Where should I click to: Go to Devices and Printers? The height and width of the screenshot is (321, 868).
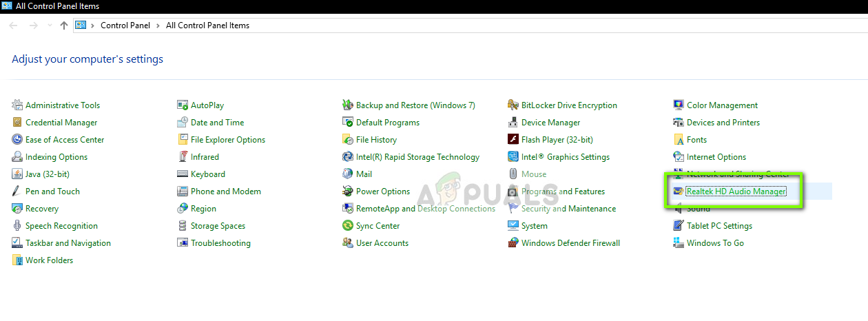723,122
